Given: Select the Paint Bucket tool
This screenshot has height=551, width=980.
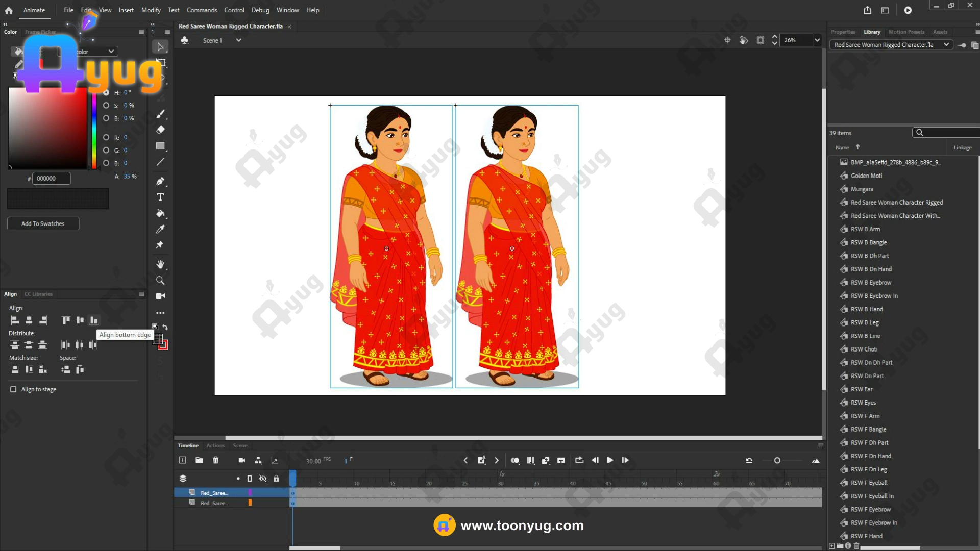Looking at the screenshot, I should point(160,213).
